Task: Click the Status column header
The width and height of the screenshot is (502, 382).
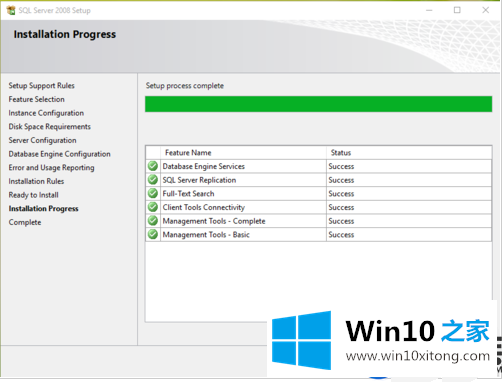Action: click(341, 153)
